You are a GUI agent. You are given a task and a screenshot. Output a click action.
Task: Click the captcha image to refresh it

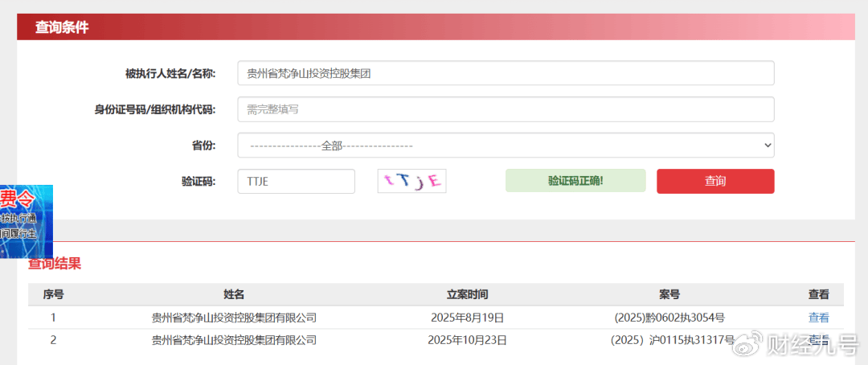411,181
